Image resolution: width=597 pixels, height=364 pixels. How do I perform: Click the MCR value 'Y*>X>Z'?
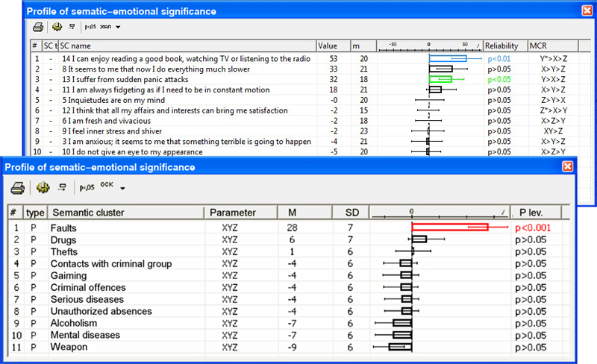(553, 59)
